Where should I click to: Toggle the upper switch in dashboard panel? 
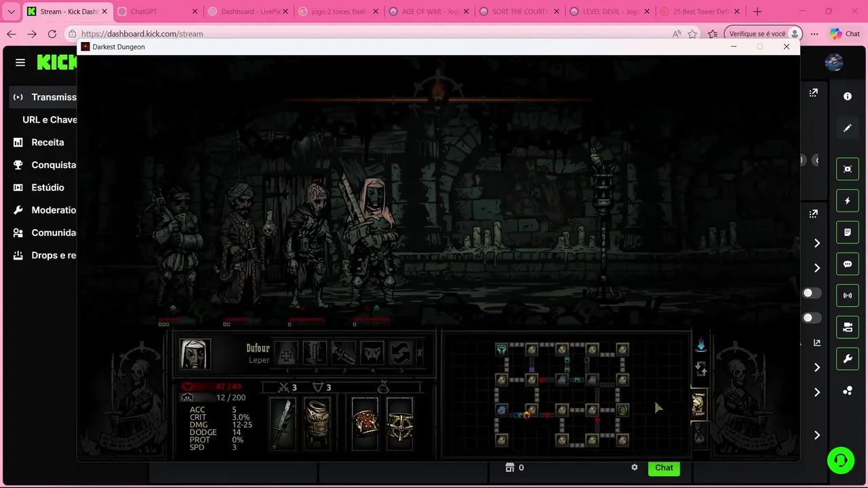[x=812, y=293]
